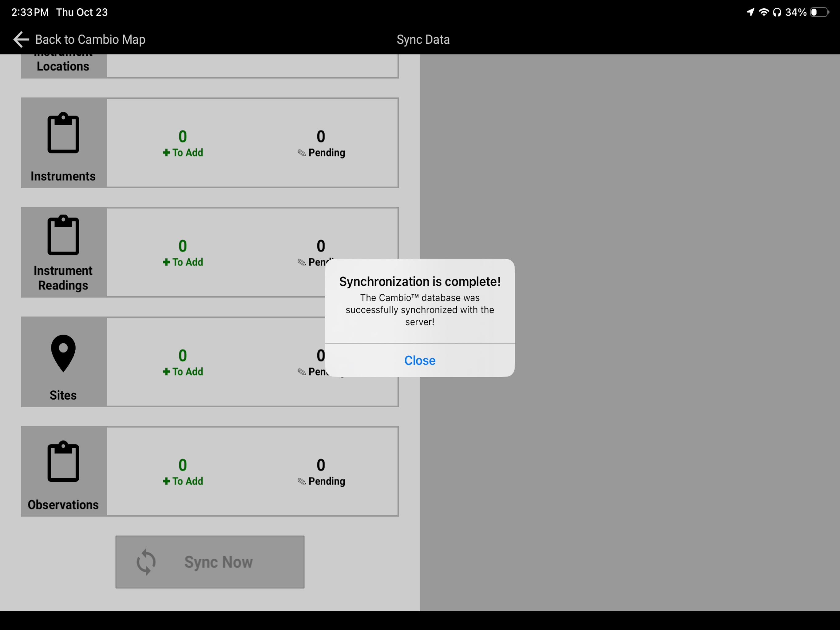Tap To Add count in Sites row
Image resolution: width=840 pixels, height=630 pixels.
coord(183,355)
